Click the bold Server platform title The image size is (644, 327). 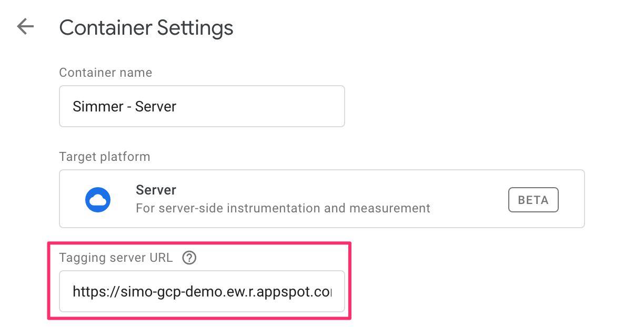click(x=156, y=190)
